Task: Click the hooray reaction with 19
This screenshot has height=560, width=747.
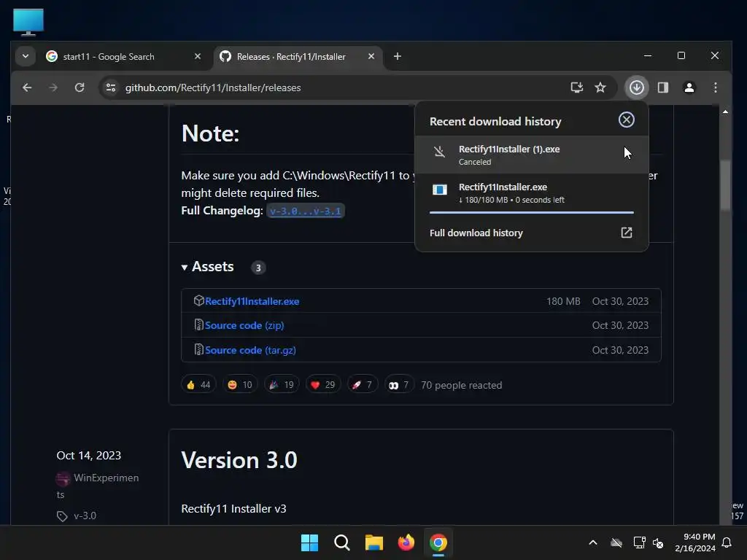Action: click(x=282, y=385)
